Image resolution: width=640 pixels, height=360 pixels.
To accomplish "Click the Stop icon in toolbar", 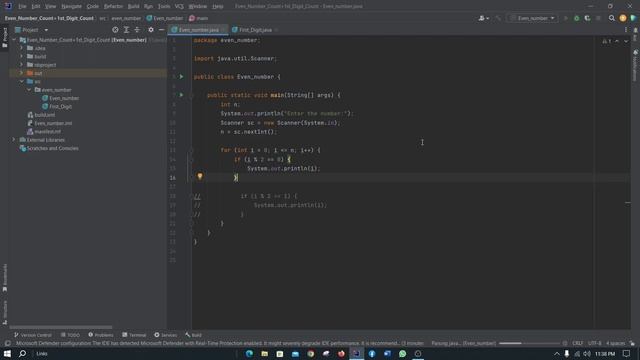I will pos(598,18).
